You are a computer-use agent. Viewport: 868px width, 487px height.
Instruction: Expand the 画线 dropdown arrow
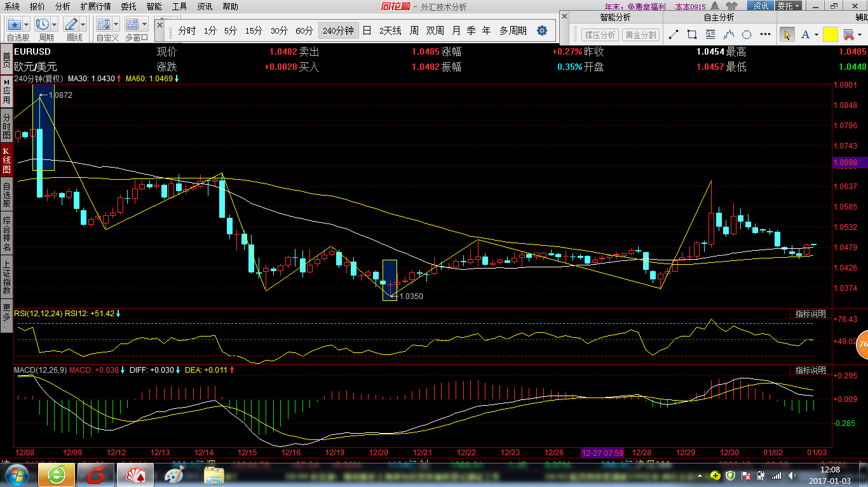(83, 24)
